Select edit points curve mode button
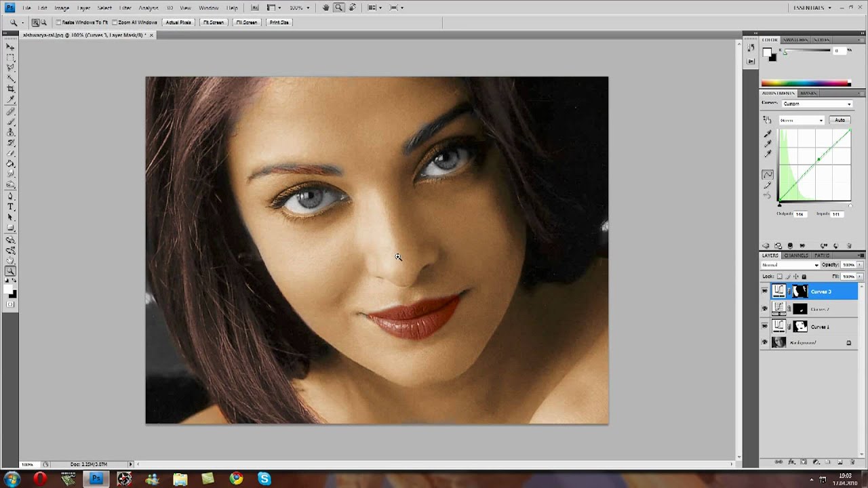 (768, 174)
